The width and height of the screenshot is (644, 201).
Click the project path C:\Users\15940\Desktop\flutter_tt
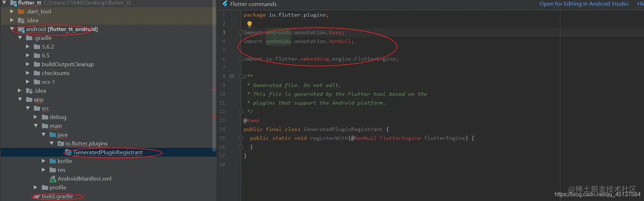coord(87,3)
